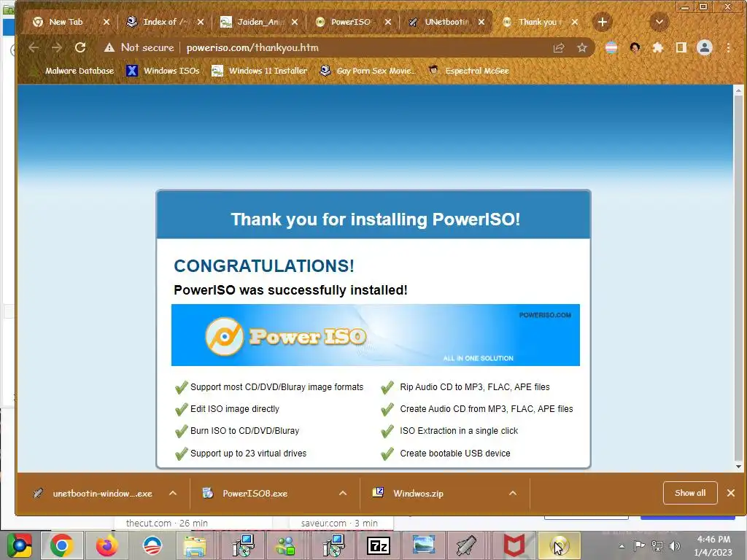Open the picture viewer taskbar icon
747x560 pixels.
(423, 545)
